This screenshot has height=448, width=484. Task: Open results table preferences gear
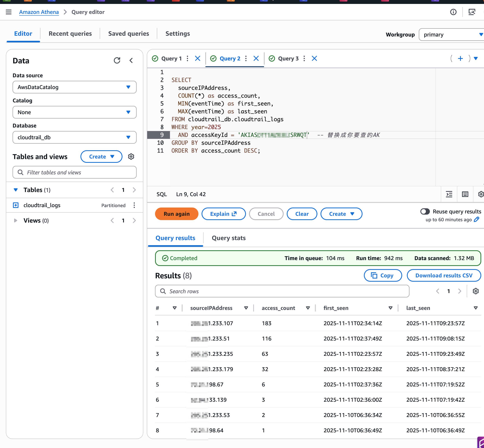click(476, 291)
